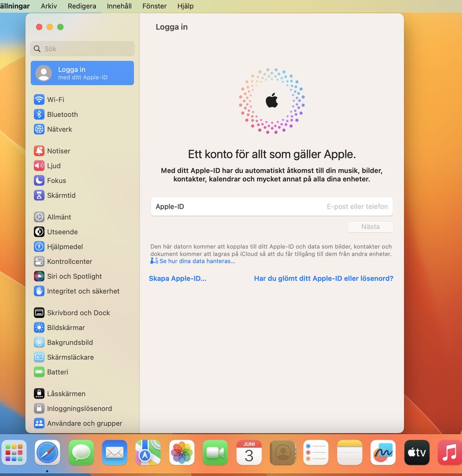Focus the Apple-ID email input field
Screen dimensions: 462x476
click(272, 206)
